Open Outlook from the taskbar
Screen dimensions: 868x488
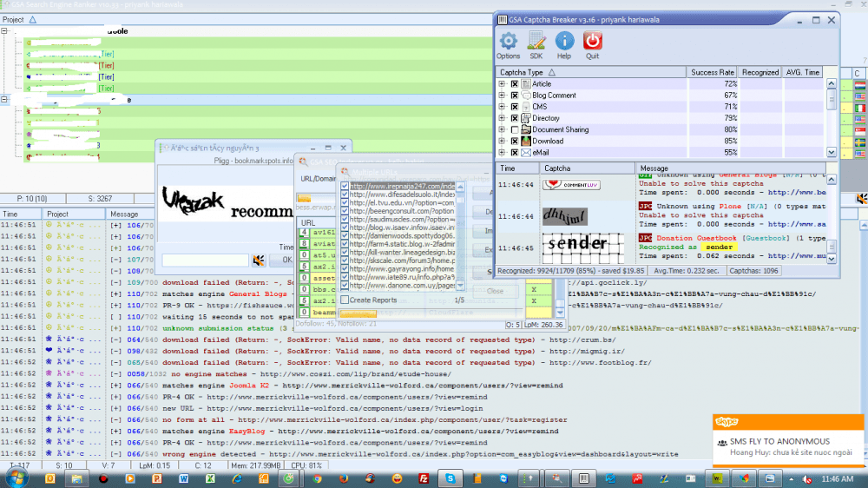click(49, 478)
